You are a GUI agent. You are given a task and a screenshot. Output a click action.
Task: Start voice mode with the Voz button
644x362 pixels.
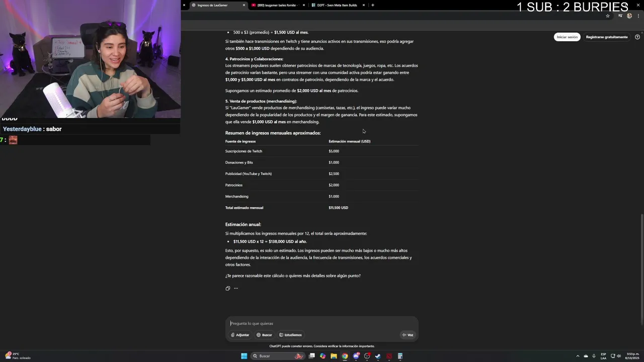408,335
